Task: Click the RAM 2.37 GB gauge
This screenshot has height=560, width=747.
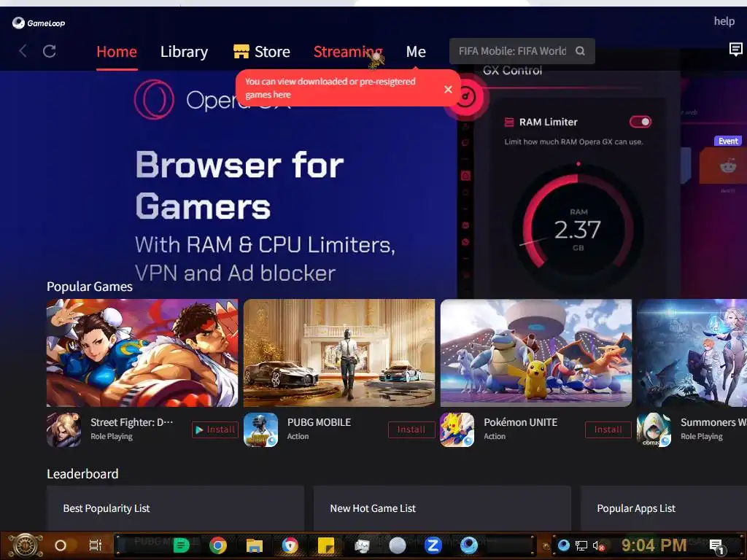Action: pyautogui.click(x=578, y=228)
